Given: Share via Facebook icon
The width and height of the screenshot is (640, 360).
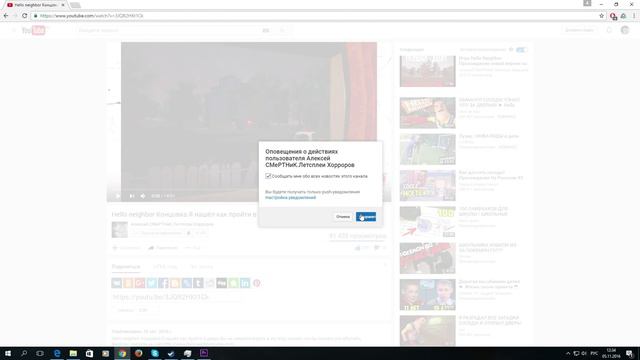Looking at the screenshot, I should [x=163, y=283].
